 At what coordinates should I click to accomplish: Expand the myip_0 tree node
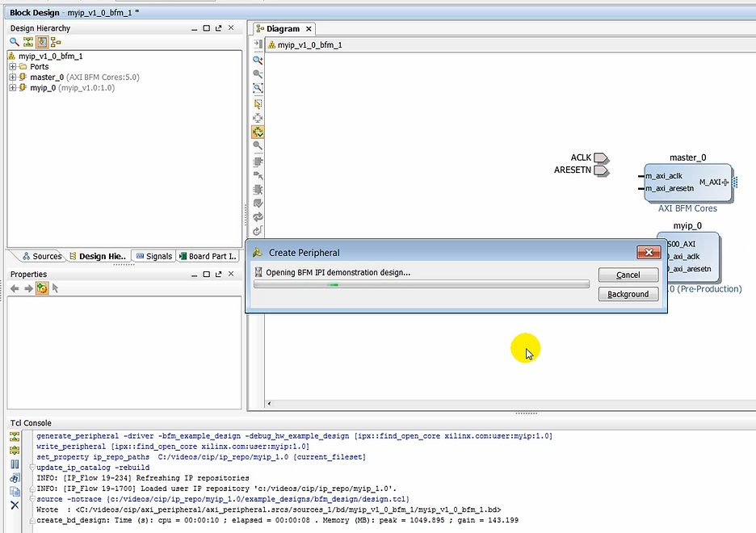pos(13,88)
